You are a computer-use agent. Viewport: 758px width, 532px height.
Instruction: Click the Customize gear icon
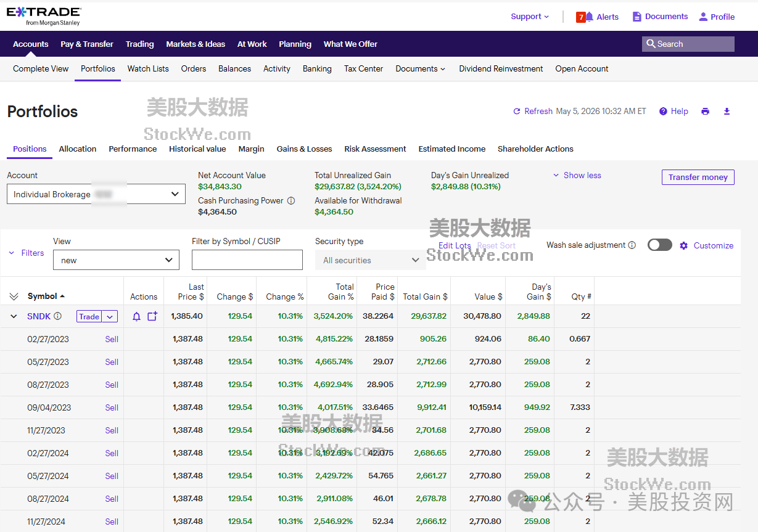click(x=683, y=245)
